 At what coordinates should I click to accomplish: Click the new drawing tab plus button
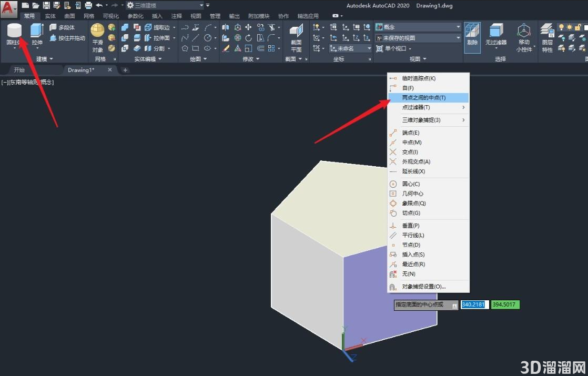[x=125, y=70]
